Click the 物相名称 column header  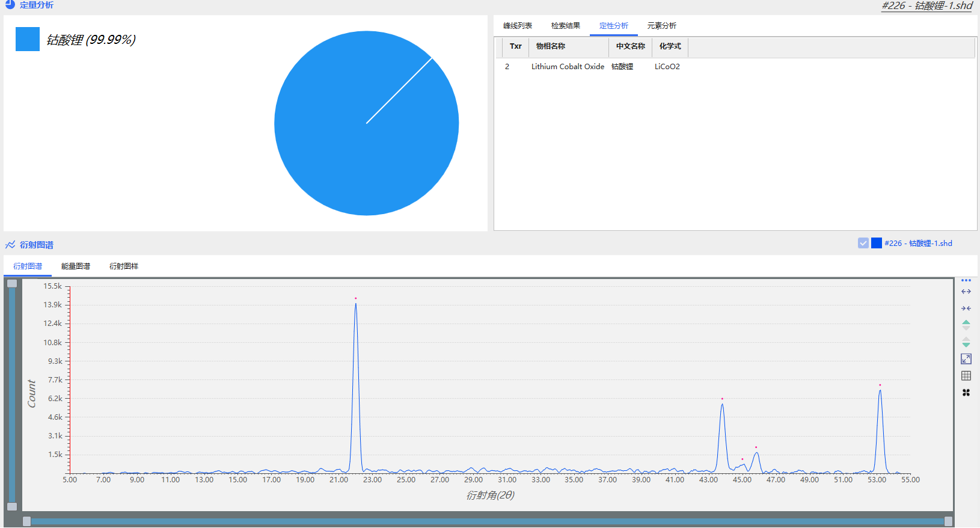(x=551, y=46)
